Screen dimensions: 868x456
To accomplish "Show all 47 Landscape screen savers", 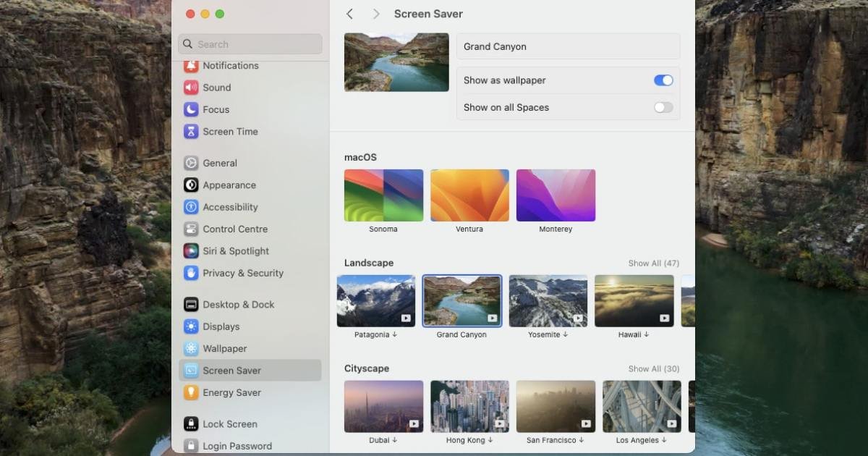I will point(653,263).
